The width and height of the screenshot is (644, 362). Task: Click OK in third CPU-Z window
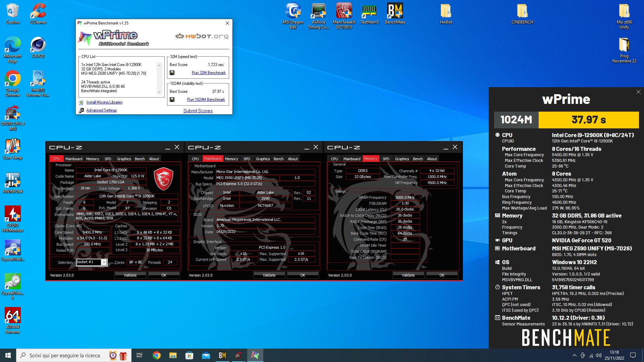(x=442, y=275)
